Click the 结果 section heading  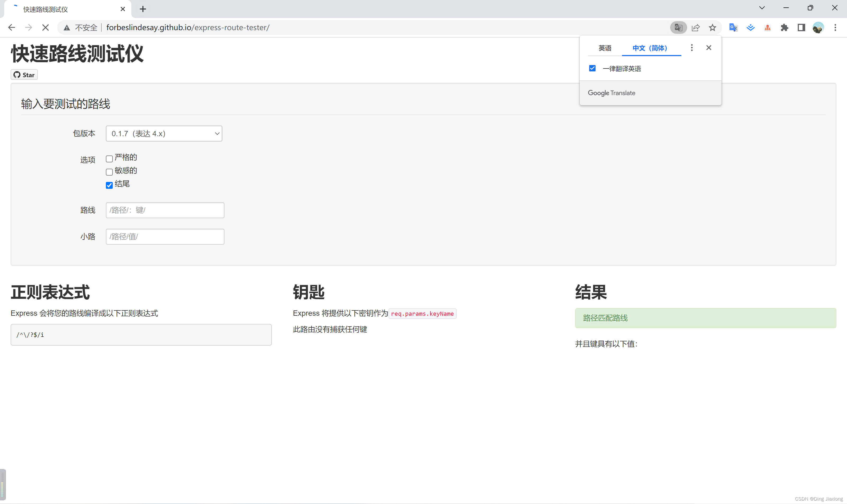point(591,292)
